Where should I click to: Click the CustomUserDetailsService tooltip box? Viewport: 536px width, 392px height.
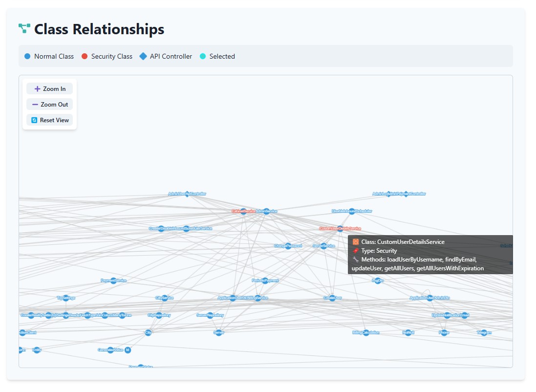[430, 255]
